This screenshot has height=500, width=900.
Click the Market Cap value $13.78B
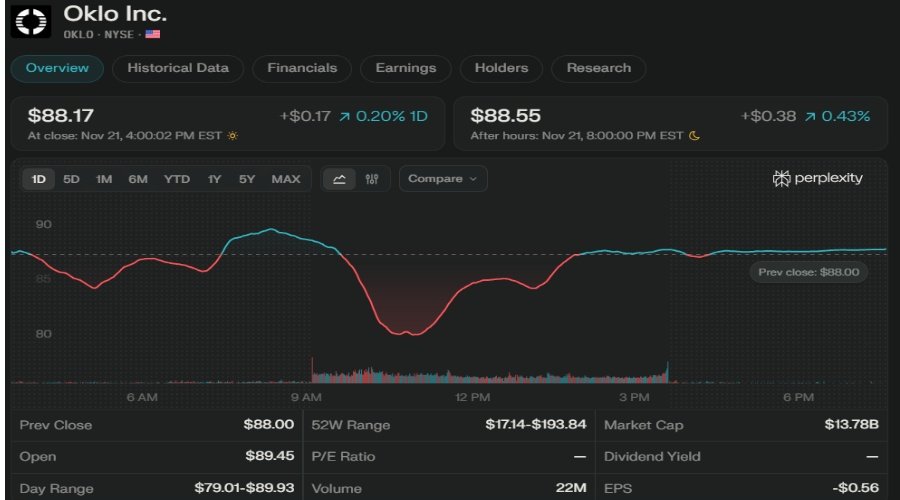(x=852, y=425)
